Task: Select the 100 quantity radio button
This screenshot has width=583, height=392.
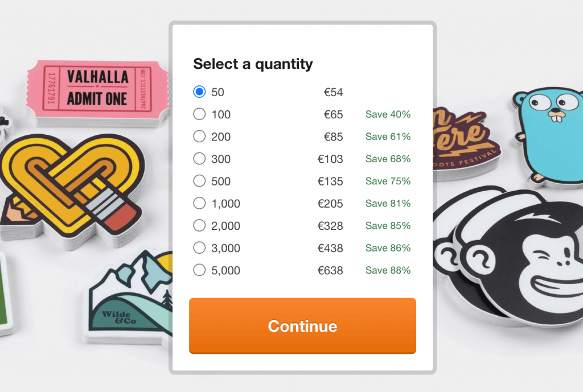Action: (199, 114)
